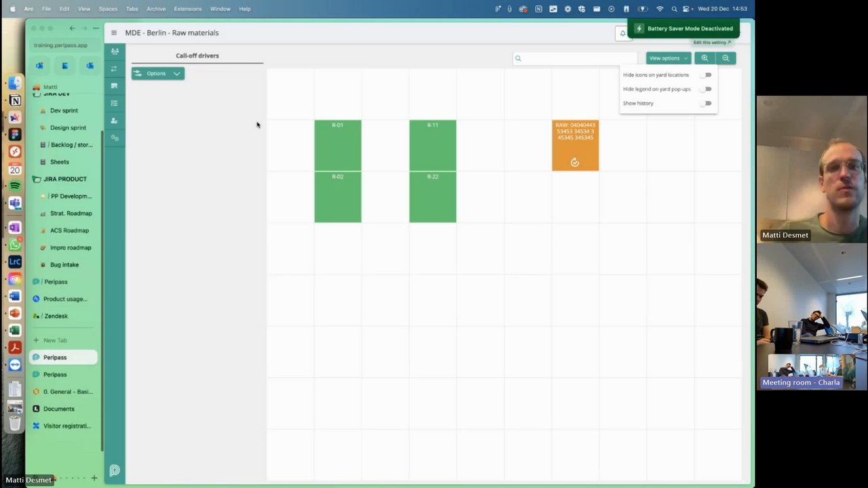
Task: Open the Impro roadmap tab
Action: click(x=68, y=247)
